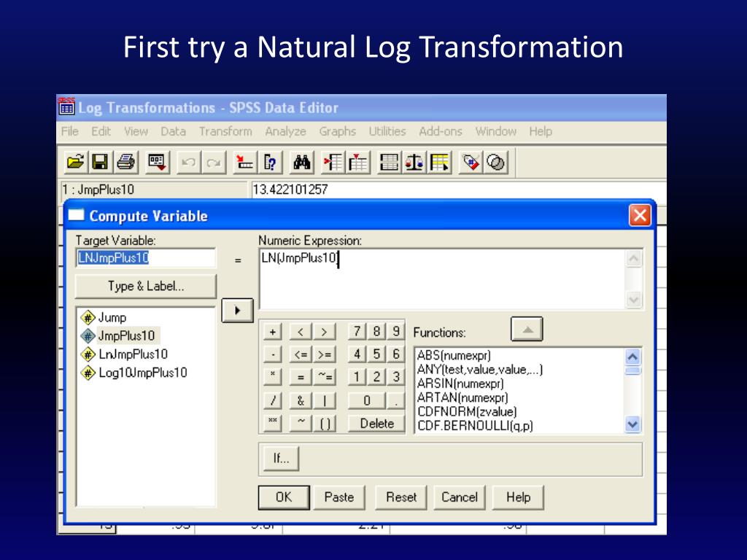The width and height of the screenshot is (747, 560).
Task: Click the Go to Case icon
Action: click(245, 163)
